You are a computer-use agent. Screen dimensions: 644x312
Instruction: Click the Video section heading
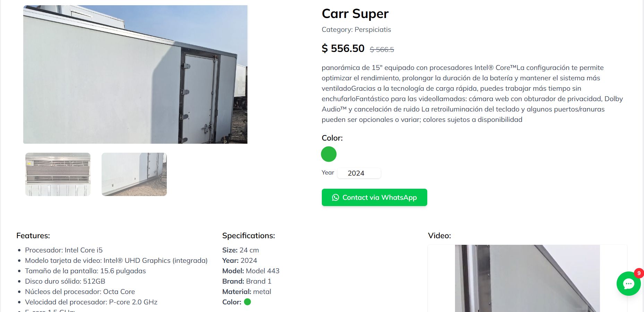pos(439,236)
